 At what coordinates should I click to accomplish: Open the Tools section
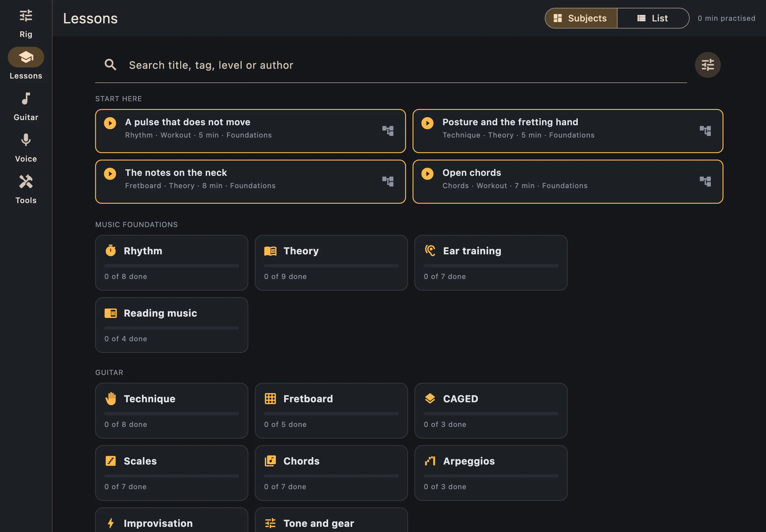pyautogui.click(x=26, y=190)
